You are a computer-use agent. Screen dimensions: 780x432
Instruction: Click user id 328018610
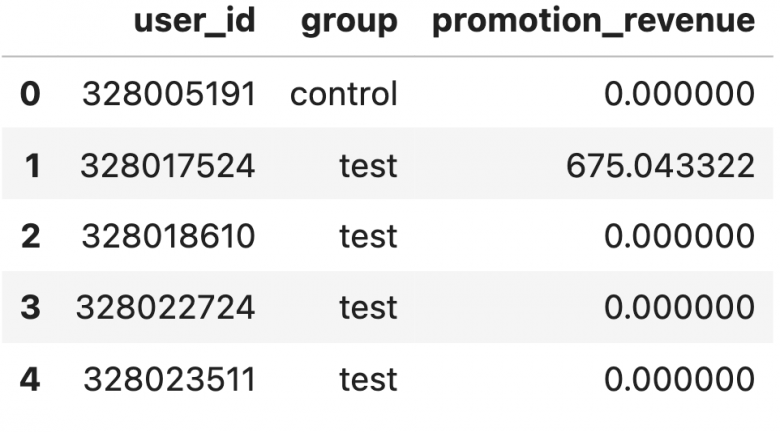coord(169,236)
